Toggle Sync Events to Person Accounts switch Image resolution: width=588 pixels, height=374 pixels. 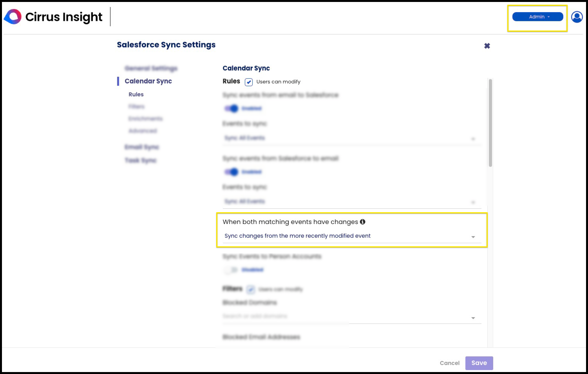(x=231, y=270)
